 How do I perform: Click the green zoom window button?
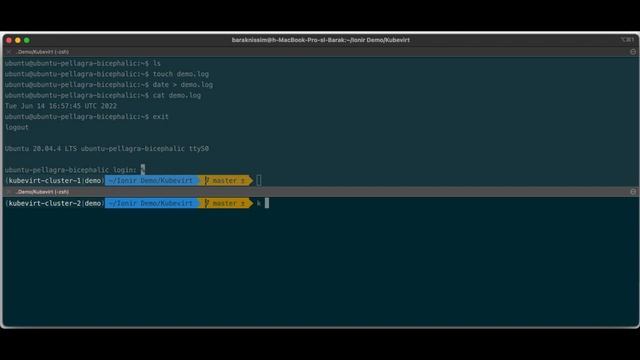[27, 40]
